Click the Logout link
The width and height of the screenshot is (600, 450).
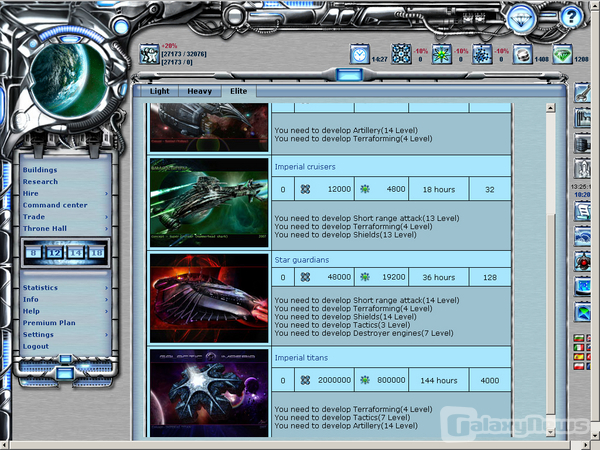tap(36, 347)
